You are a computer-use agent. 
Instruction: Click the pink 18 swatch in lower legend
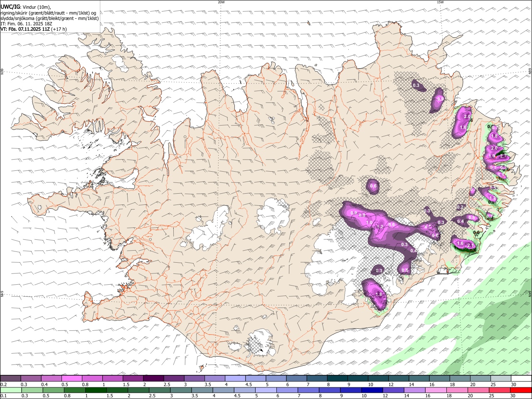(456, 390)
